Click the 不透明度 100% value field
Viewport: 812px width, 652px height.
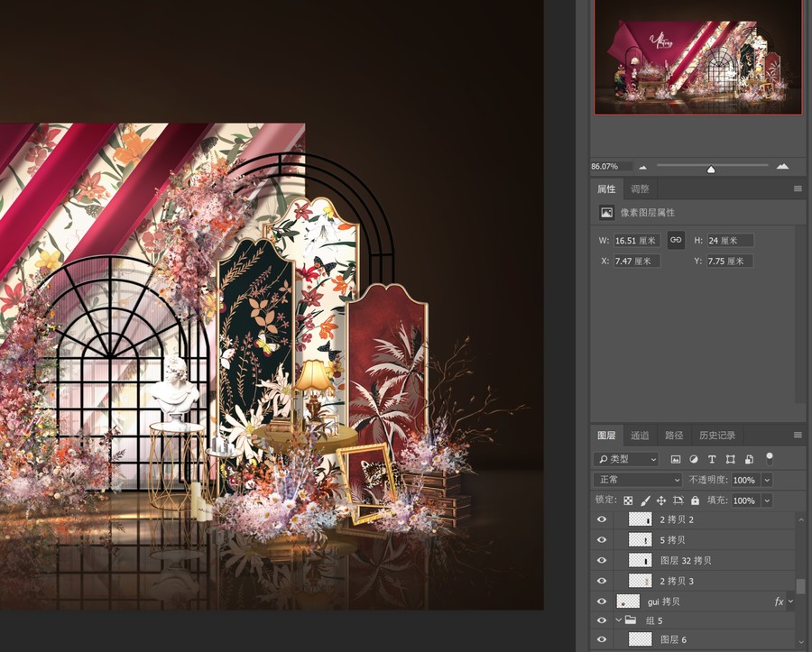point(744,480)
